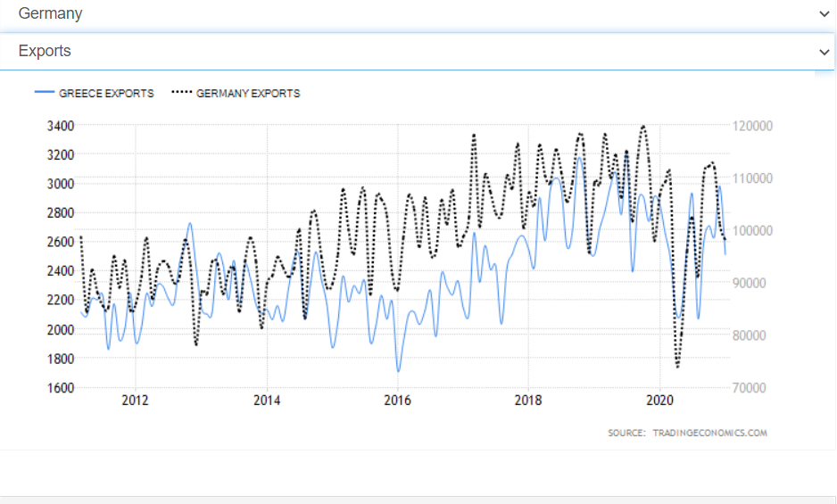Click the blue line legend marker
The image size is (837, 504).
coord(45,94)
